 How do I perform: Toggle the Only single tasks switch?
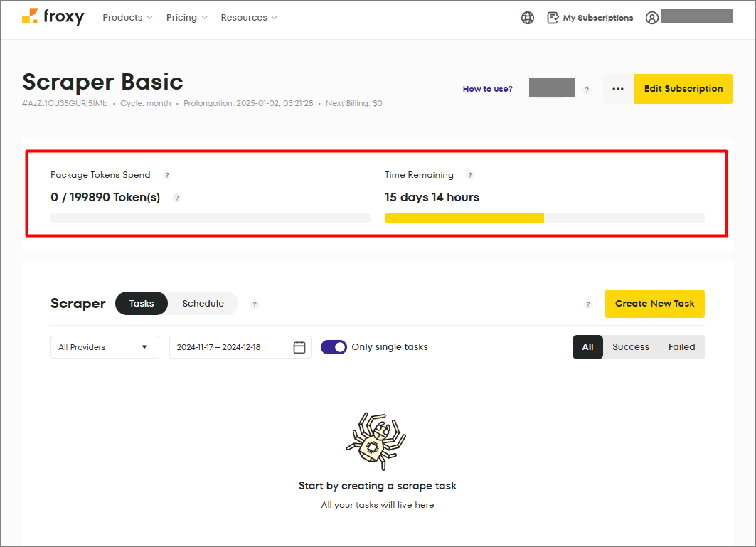(334, 347)
